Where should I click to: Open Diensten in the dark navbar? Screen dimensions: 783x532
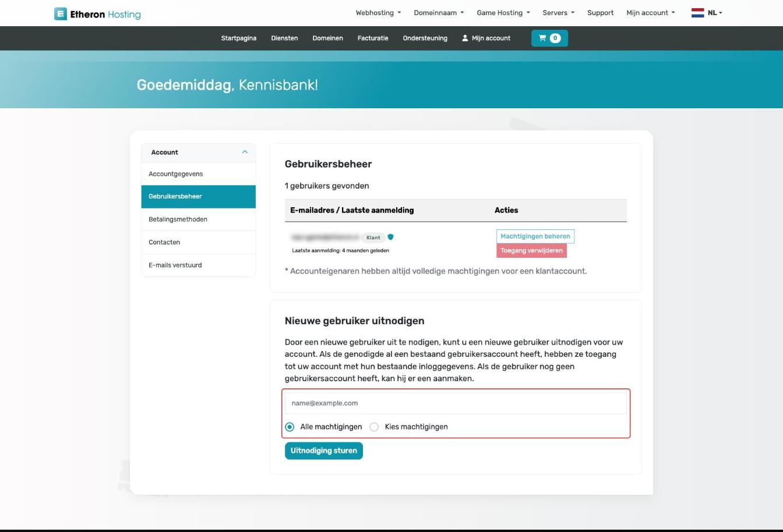[284, 38]
